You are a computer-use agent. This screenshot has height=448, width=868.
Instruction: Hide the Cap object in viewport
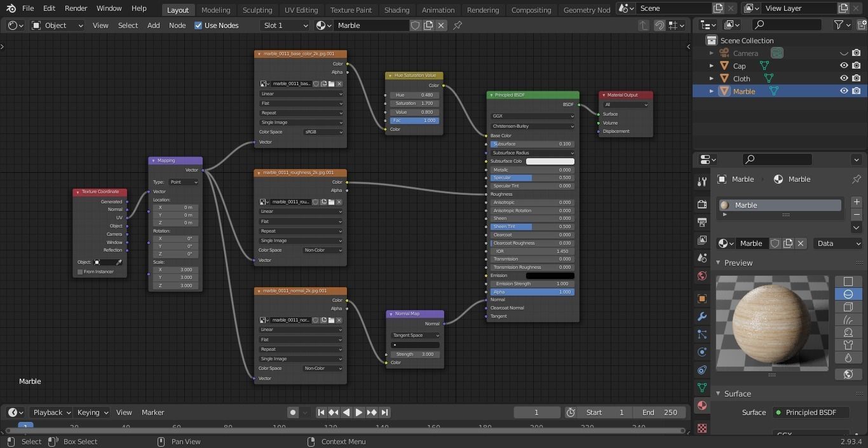(x=844, y=66)
